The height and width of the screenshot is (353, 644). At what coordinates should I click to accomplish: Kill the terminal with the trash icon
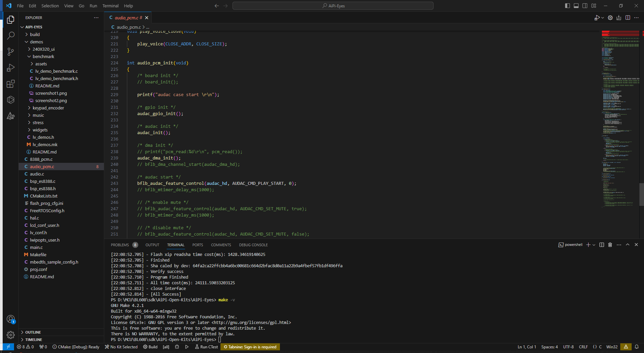[610, 245]
